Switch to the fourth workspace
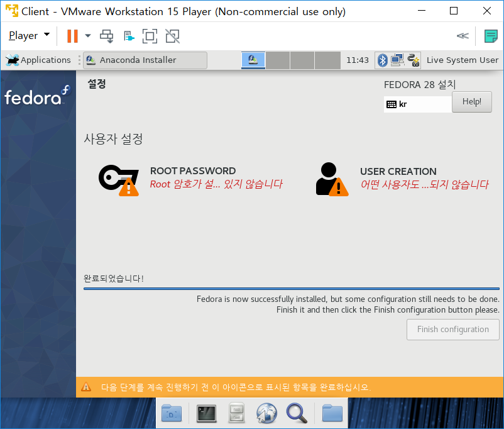Screen dimensions: 504x429 tap(327, 60)
